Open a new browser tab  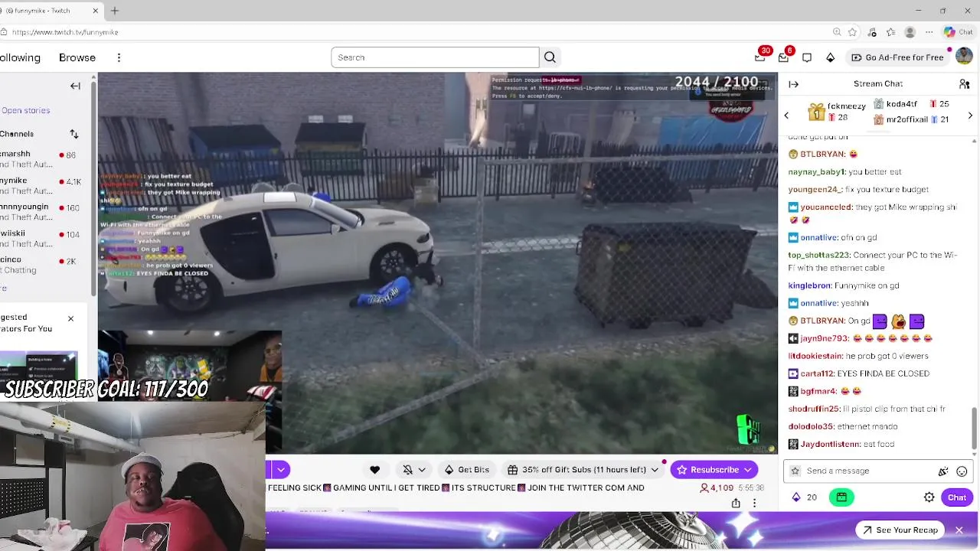pyautogui.click(x=115, y=11)
